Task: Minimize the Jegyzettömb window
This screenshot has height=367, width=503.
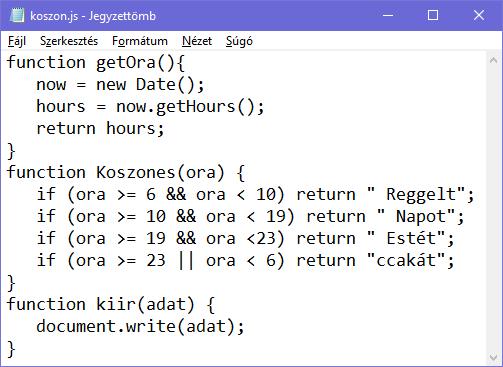Action: 388,15
